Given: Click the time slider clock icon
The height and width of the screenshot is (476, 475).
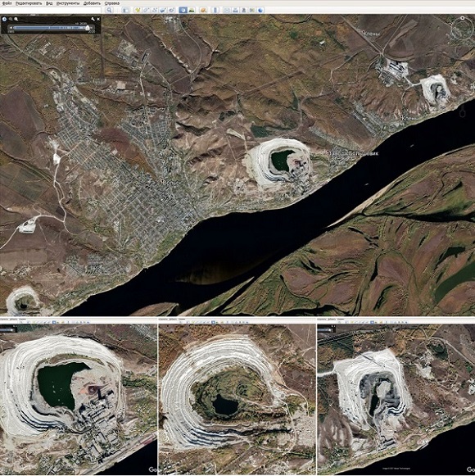Looking at the screenshot, I should pyautogui.click(x=4, y=19).
